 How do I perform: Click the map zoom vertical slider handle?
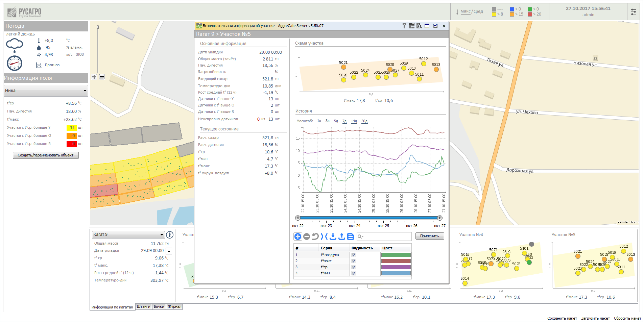click(x=98, y=27)
